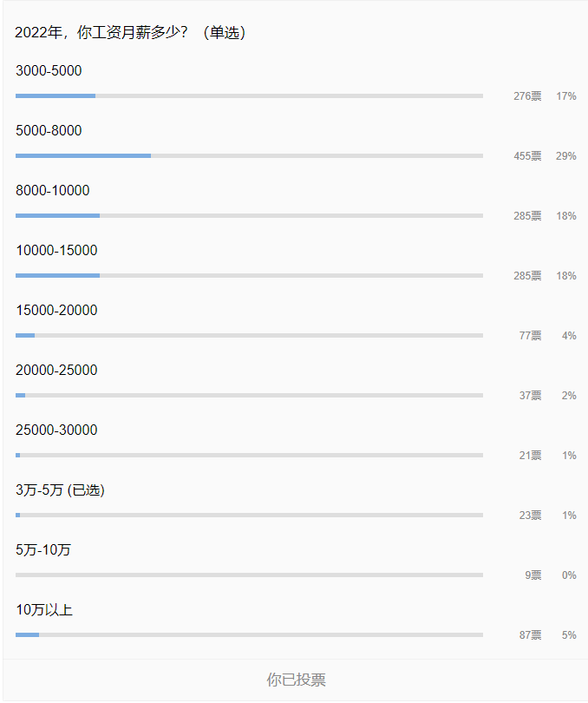
Task: Click the 29% percentage label
Action: (x=566, y=156)
